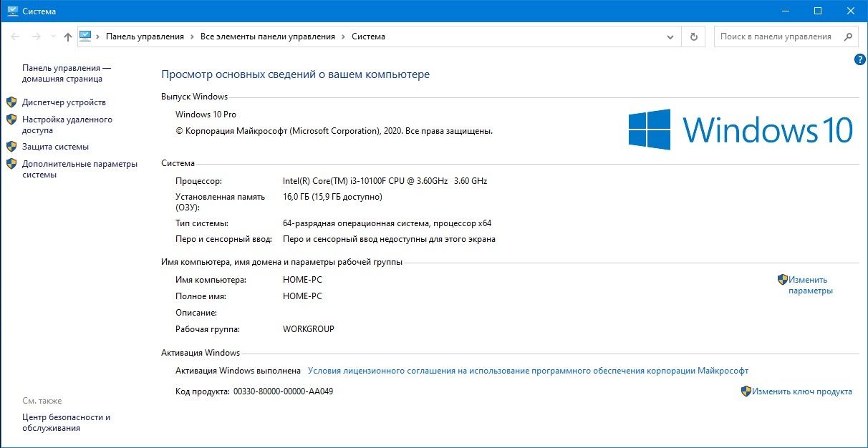Click 'Изменить ключ продукта' link
The height and width of the screenshot is (448, 868).
click(x=802, y=391)
